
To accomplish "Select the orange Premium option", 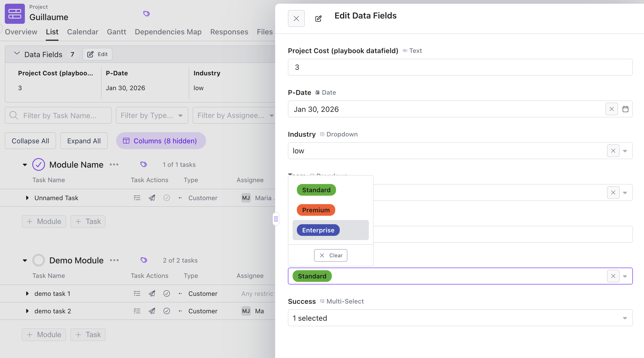I will [x=316, y=210].
